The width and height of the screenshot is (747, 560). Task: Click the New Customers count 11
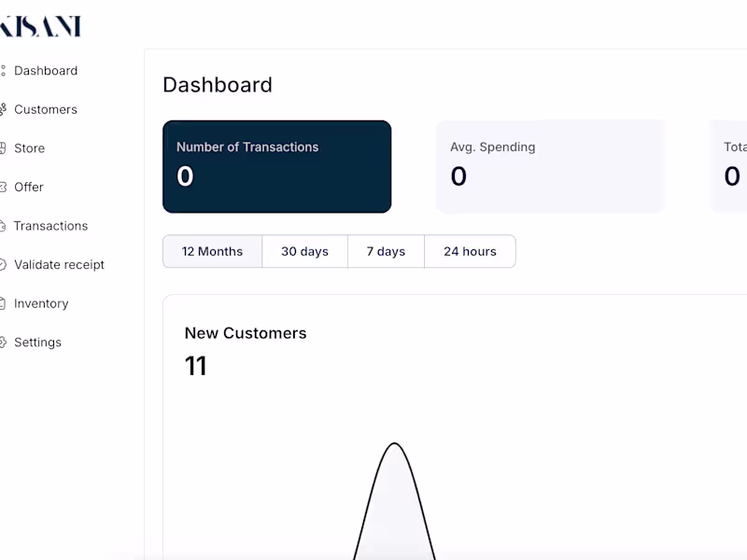tap(195, 366)
